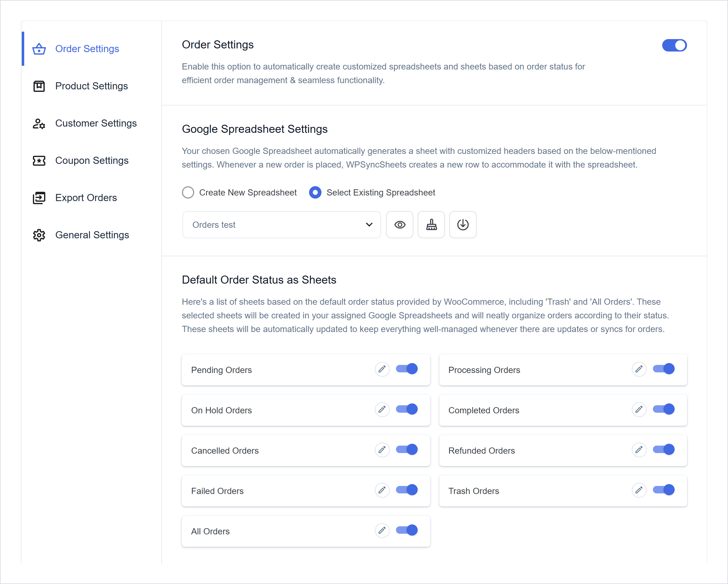Click pencil icon for All Orders
This screenshot has width=728, height=584.
coord(382,531)
